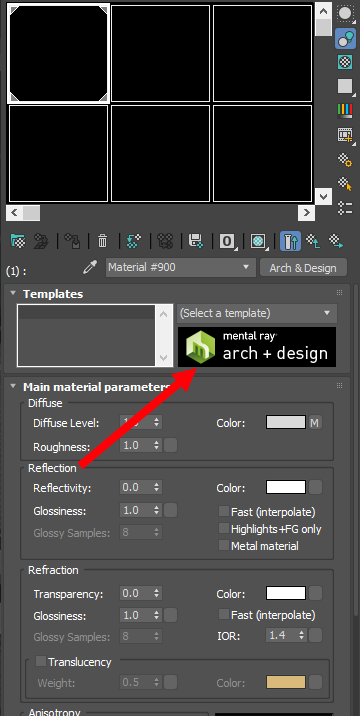
Task: Click the Go to Parent icon
Action: tap(313, 240)
